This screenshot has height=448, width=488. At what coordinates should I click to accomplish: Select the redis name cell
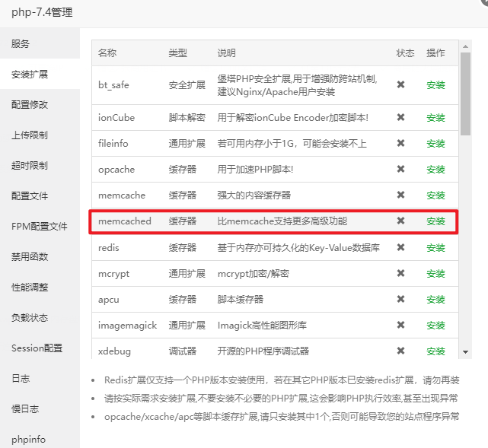109,248
